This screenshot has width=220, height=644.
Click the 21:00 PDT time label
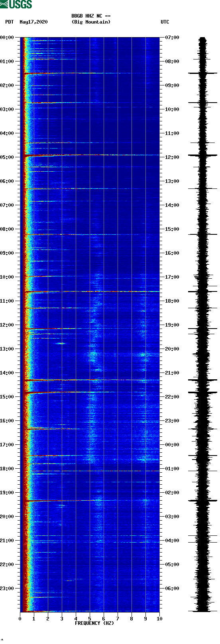[7, 541]
